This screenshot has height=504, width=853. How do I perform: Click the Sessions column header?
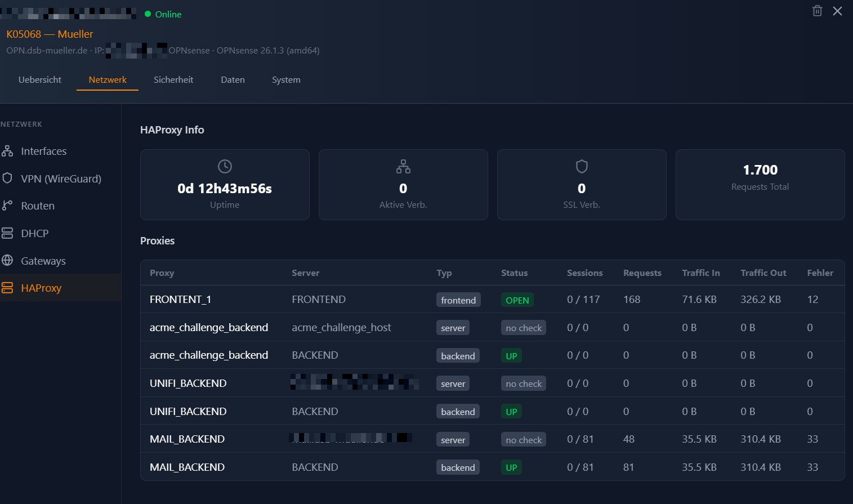click(x=584, y=273)
